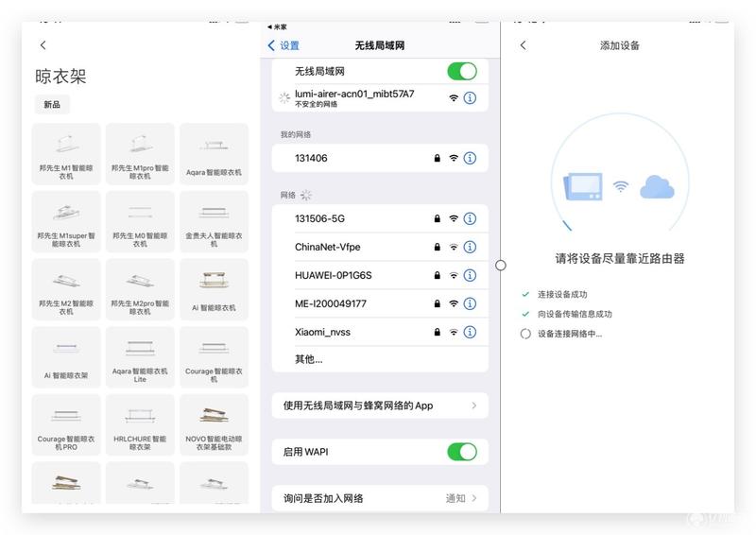Click the cloud icon in pairing animation

click(x=657, y=187)
